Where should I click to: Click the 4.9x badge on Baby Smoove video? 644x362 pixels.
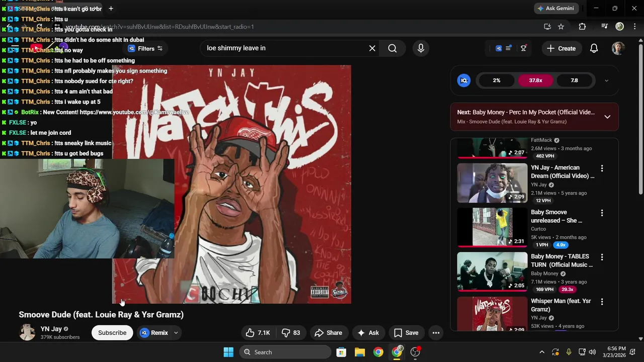point(560,245)
